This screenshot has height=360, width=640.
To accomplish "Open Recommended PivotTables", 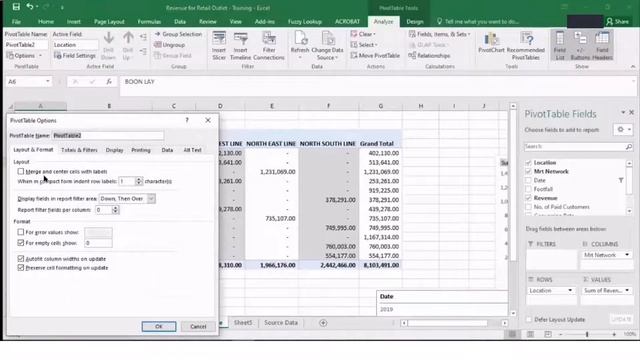I will (x=526, y=46).
